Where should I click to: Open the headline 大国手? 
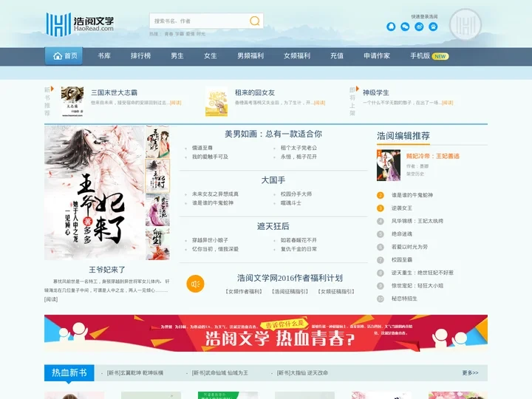pyautogui.click(x=273, y=180)
